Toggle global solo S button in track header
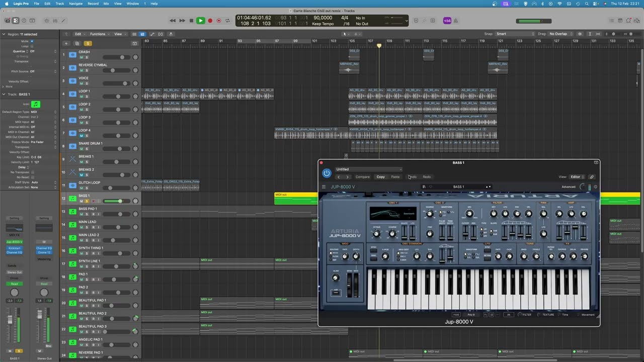This screenshot has height=362, width=644. [x=88, y=44]
